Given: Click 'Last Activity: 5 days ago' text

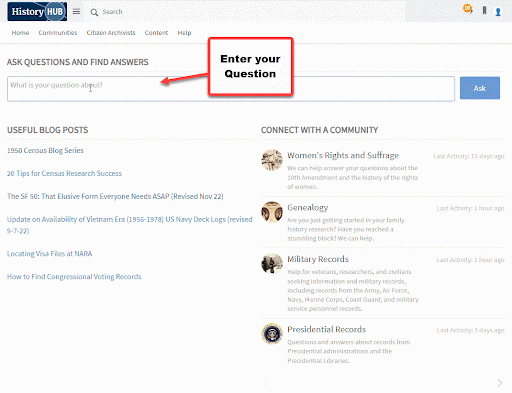Looking at the screenshot, I should [470, 330].
